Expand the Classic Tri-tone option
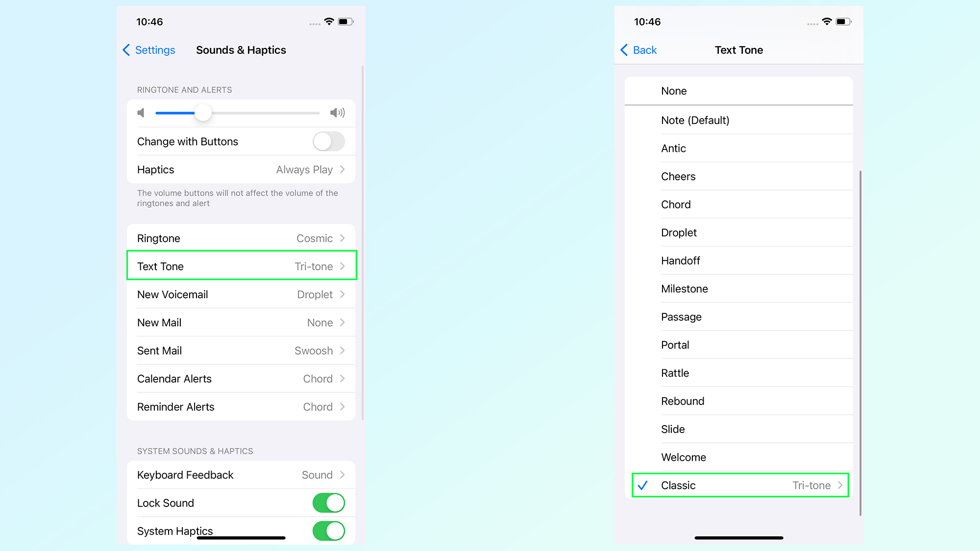 click(x=844, y=484)
